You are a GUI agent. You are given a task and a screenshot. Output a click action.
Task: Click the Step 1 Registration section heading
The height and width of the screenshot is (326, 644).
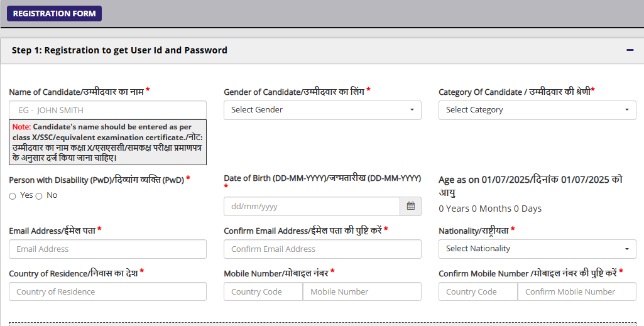(119, 50)
